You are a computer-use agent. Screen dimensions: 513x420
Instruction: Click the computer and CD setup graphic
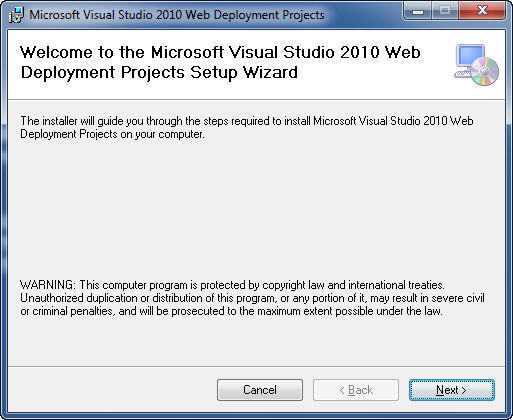pos(476,65)
